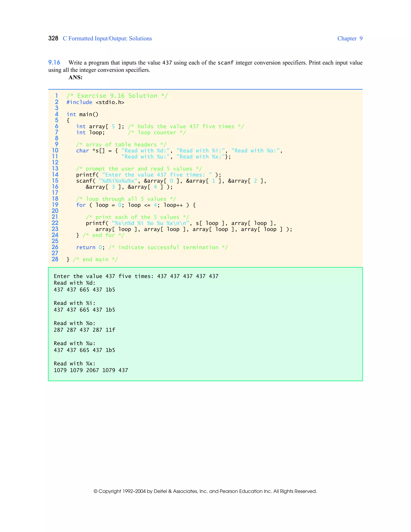The height and width of the screenshot is (532, 411).
Task: Click comment 'print each of the 5 values'
Action: point(137,217)
